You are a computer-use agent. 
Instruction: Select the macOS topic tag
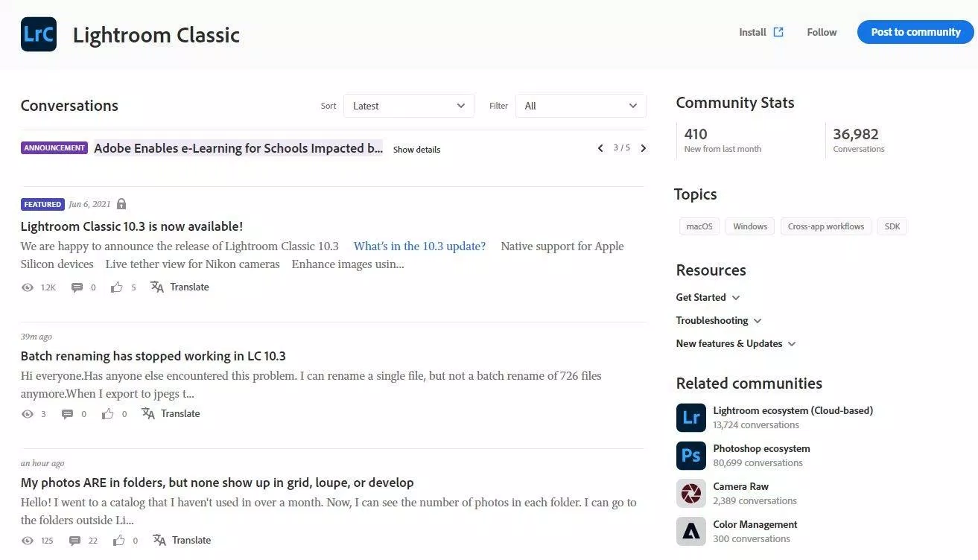coord(699,226)
